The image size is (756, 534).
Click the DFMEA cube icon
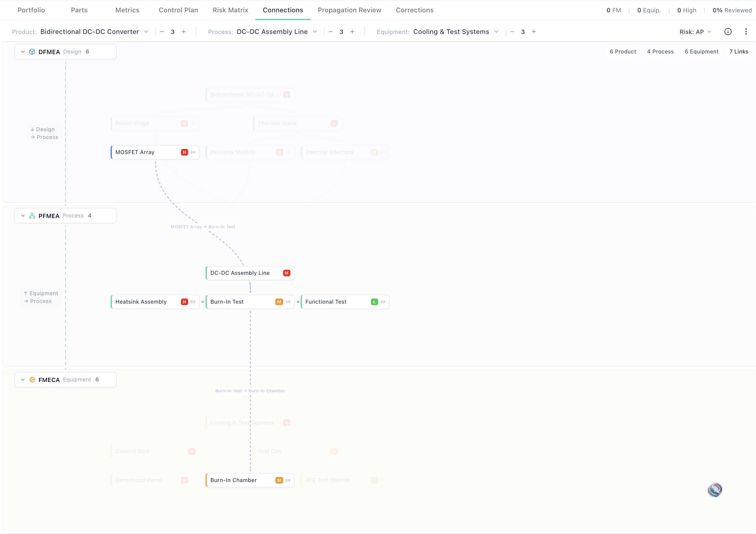tap(32, 52)
